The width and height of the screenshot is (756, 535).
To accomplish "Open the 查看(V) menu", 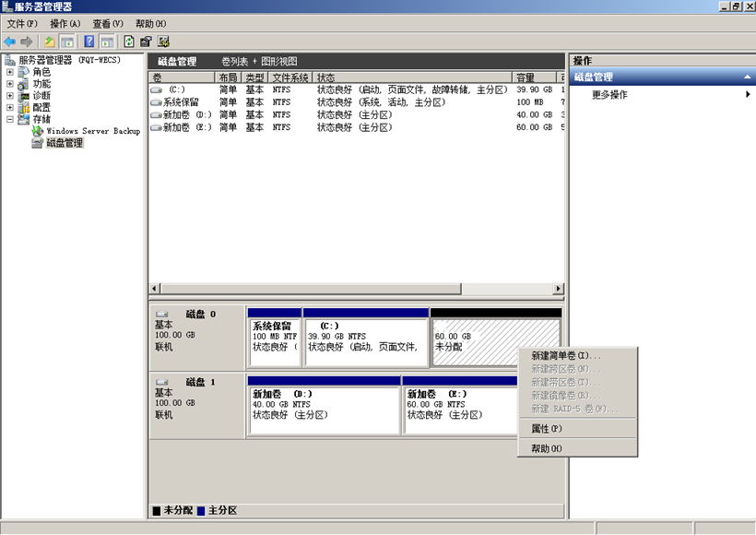I will point(107,23).
